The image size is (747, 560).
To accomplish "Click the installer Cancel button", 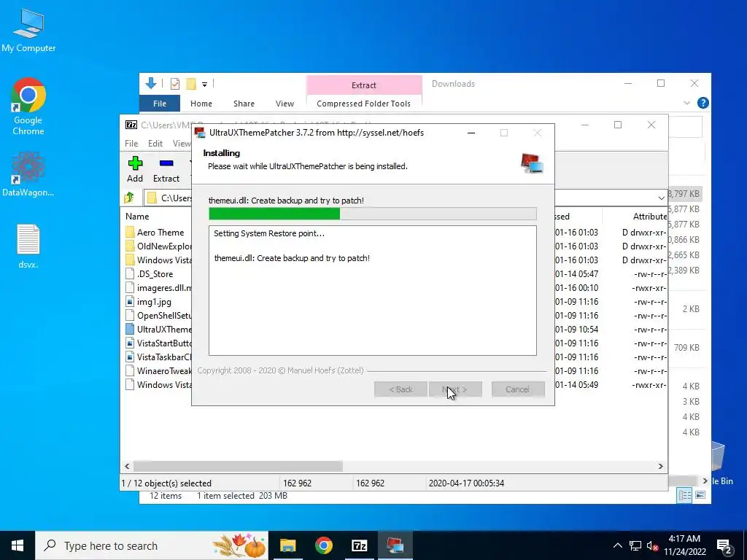I will (518, 389).
